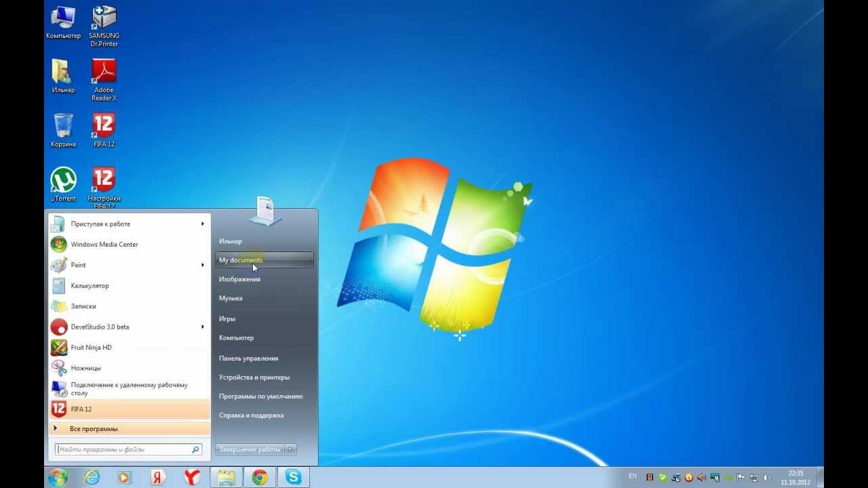Click the EN language indicator

[x=633, y=476]
